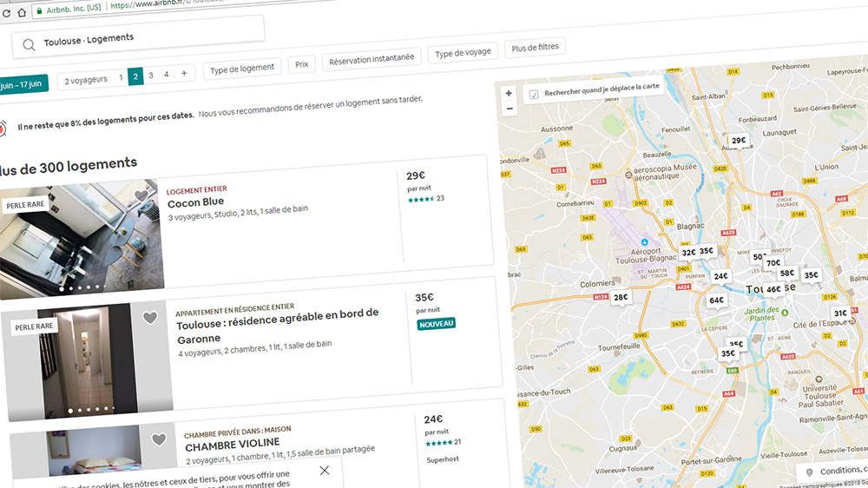868x488 pixels.
Task: Select page 2 of results
Action: coord(135,76)
